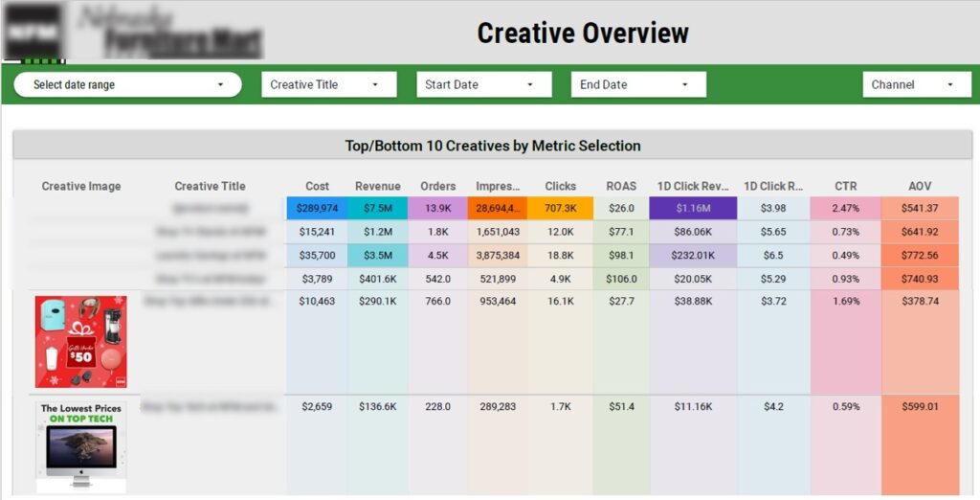980x500 pixels.
Task: Open the Select date range dropdown
Action: (127, 84)
